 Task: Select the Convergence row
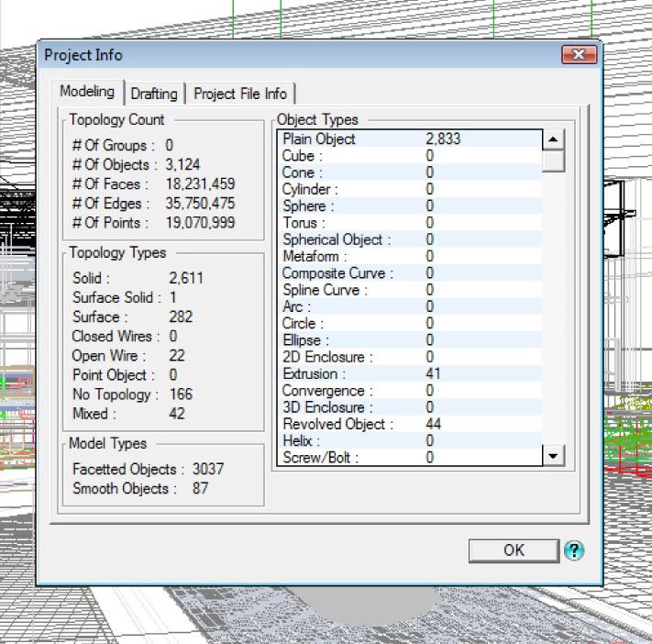[x=410, y=391]
